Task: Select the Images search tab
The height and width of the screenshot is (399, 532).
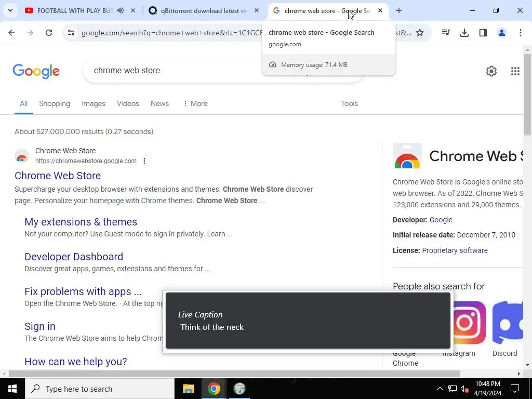Action: [x=94, y=103]
